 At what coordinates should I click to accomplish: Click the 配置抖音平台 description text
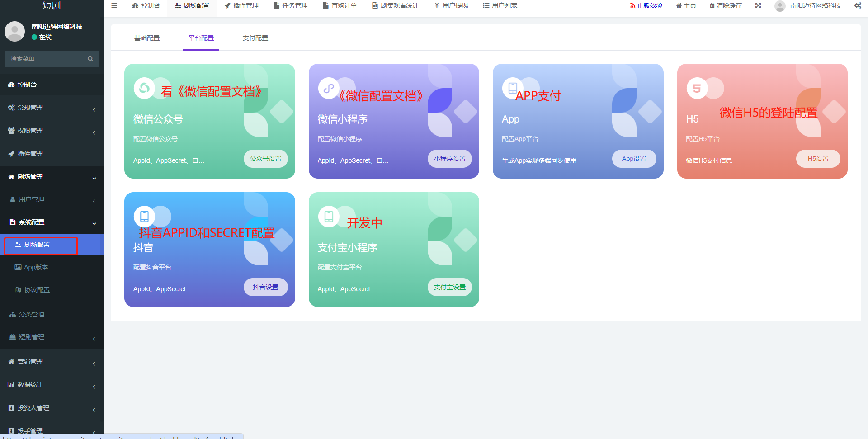(x=152, y=267)
